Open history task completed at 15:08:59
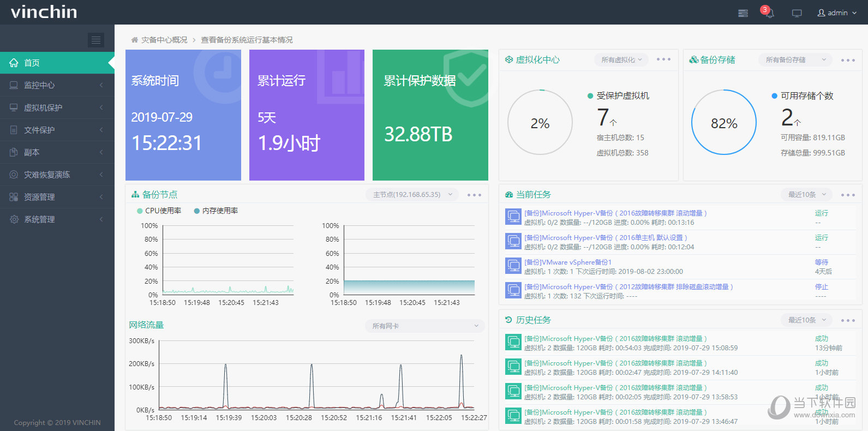868x431 pixels. click(x=615, y=339)
